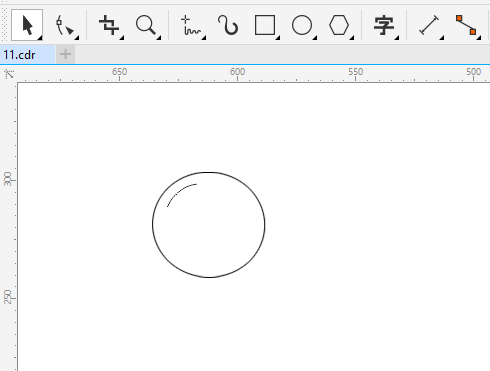Expand Zoom tool flyout triangle

pyautogui.click(x=159, y=38)
